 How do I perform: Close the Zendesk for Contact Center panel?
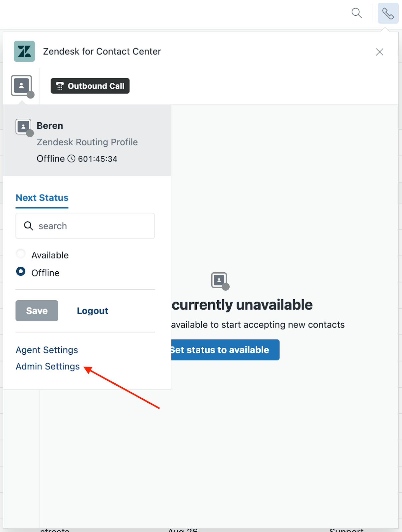tap(379, 52)
